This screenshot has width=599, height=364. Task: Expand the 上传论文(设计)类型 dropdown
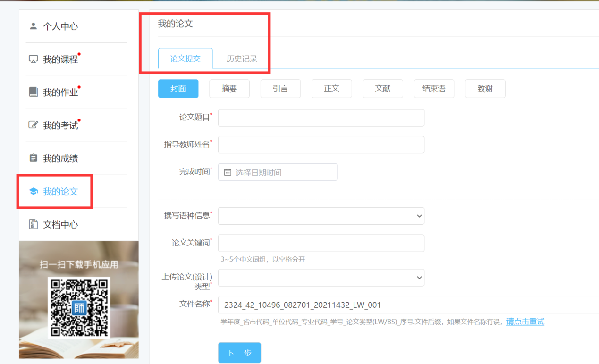pos(321,278)
